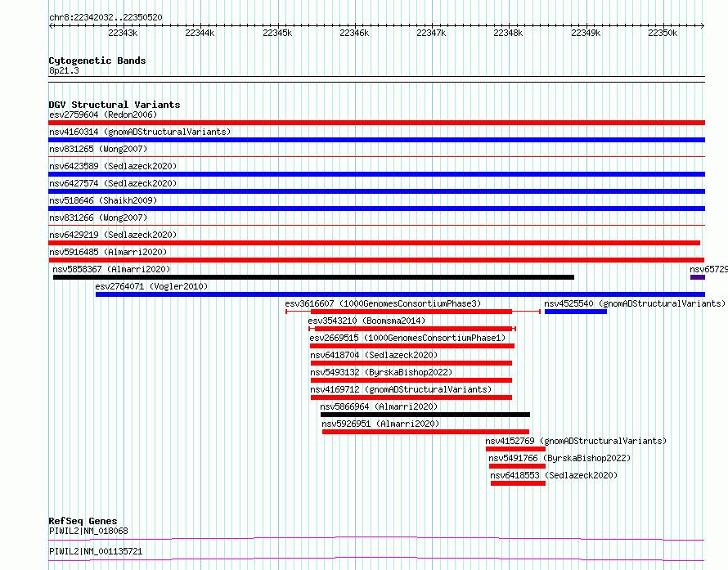Select the red bar for nsv4152769
This screenshot has height=570, width=728.
[515, 449]
